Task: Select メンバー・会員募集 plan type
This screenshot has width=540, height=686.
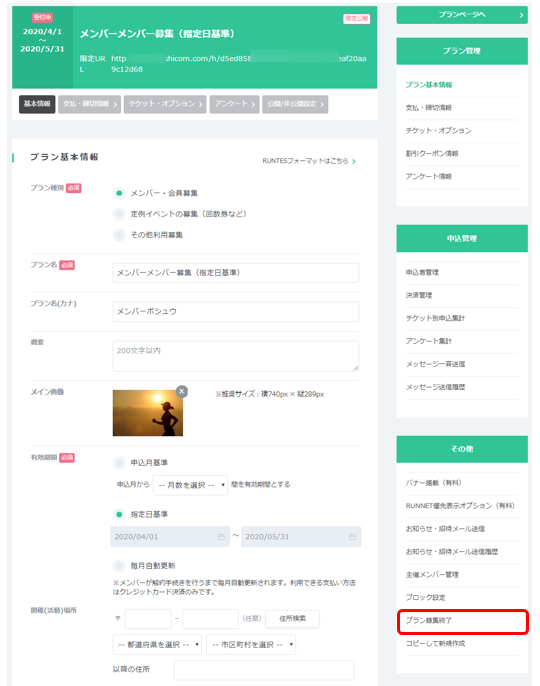Action: [119, 193]
